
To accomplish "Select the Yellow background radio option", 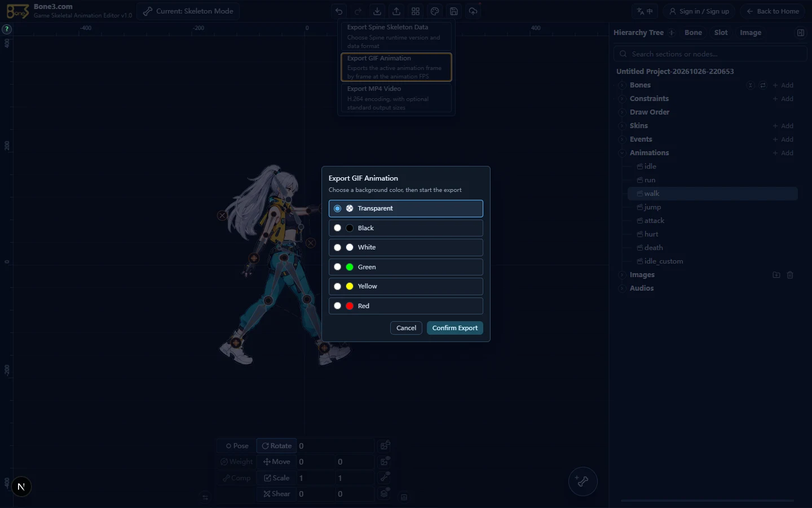I will 406,286.
